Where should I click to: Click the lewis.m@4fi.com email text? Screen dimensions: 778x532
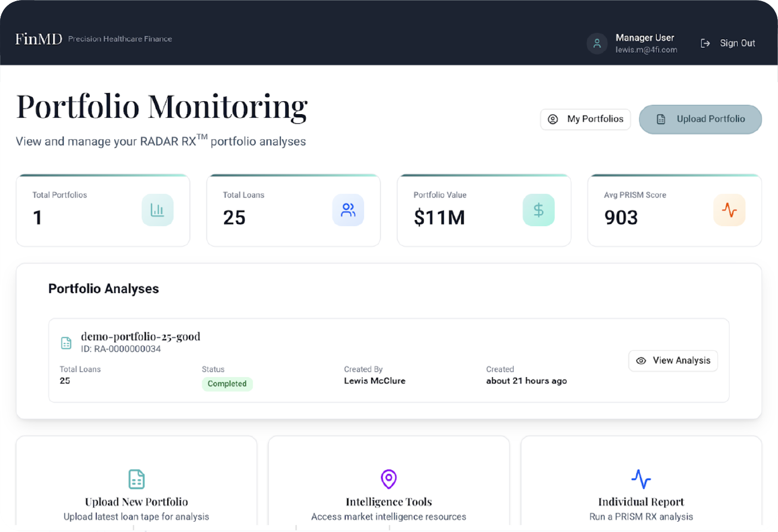[647, 50]
